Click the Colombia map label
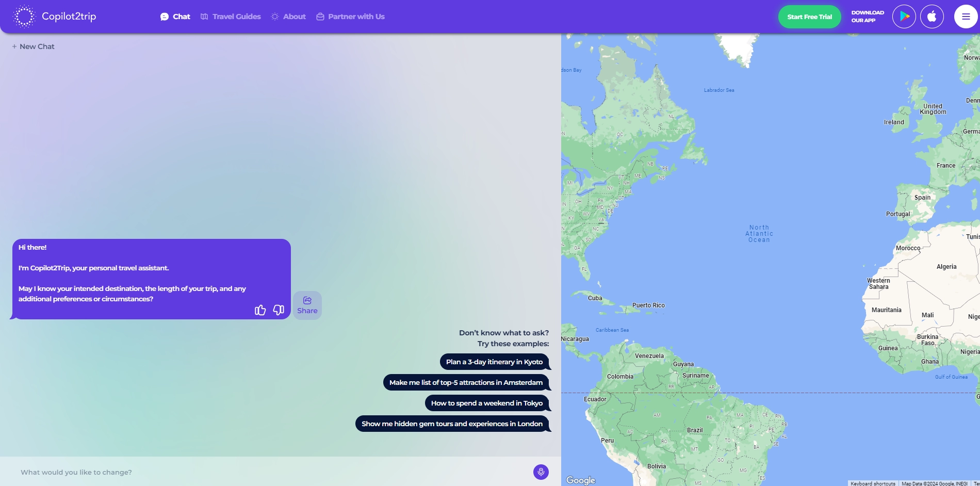The width and height of the screenshot is (980, 486). click(620, 377)
